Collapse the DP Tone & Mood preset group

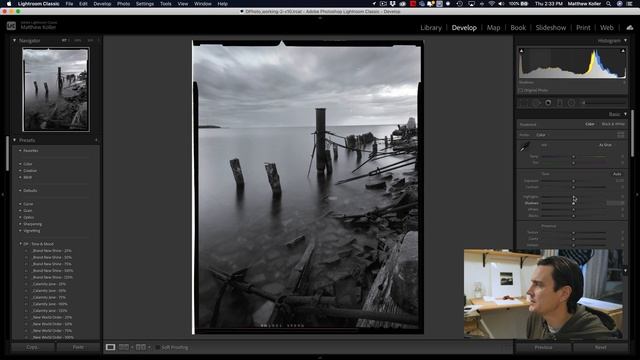coord(20,244)
